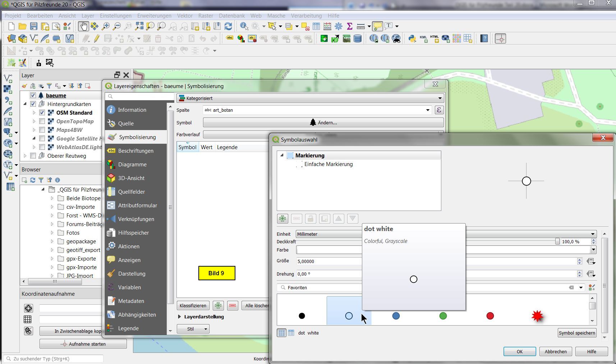The image size is (616, 364).
Task: Open the Vektor menu
Action: (x=185, y=16)
